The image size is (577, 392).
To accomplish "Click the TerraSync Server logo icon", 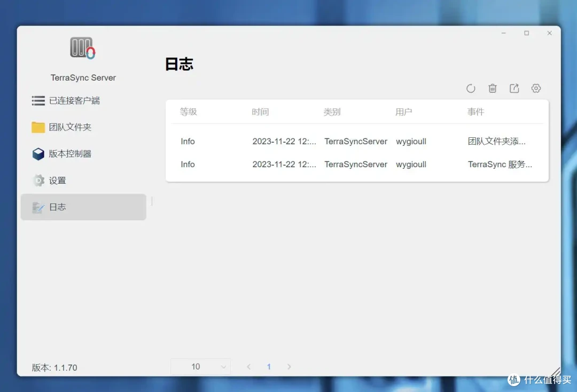I will [83, 48].
